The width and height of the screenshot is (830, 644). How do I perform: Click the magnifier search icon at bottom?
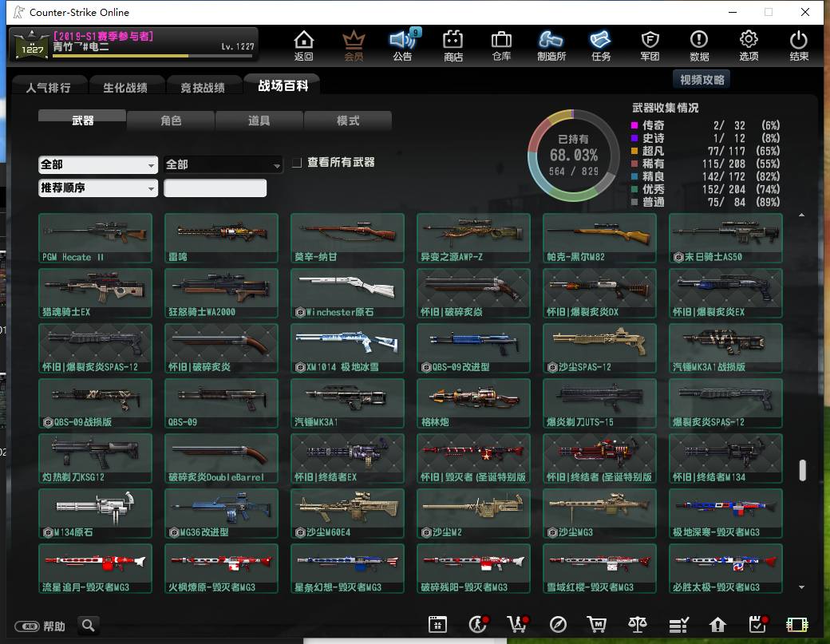coord(89,626)
